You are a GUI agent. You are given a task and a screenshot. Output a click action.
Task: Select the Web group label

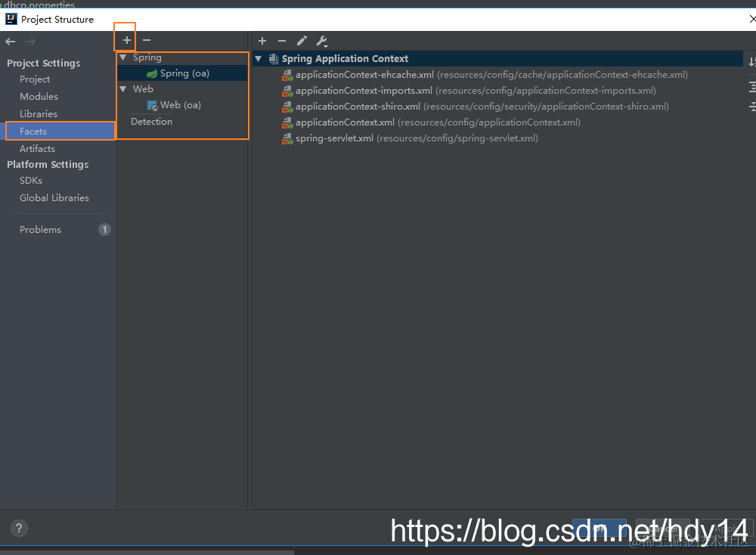click(143, 89)
